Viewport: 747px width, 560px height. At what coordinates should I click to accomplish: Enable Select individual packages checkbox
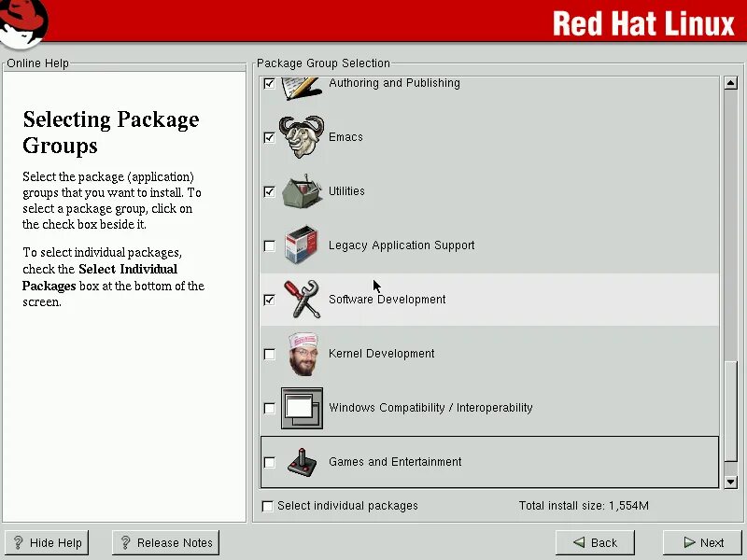tap(268, 506)
